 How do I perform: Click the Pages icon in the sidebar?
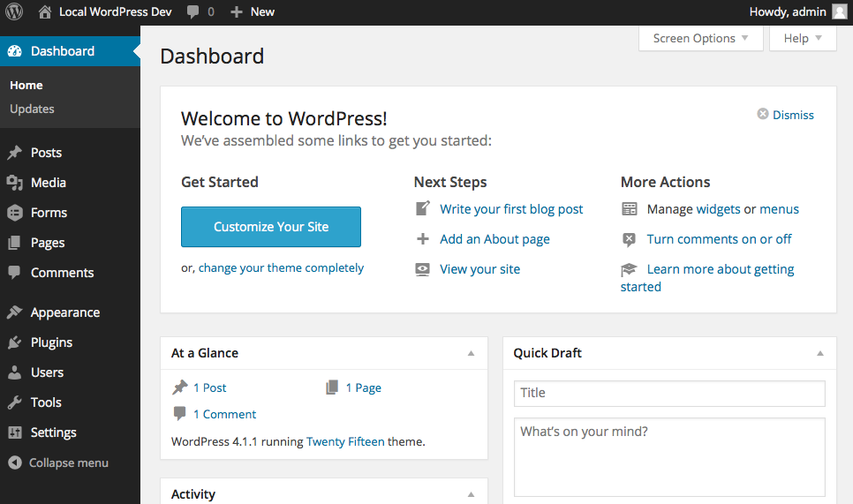click(x=15, y=243)
